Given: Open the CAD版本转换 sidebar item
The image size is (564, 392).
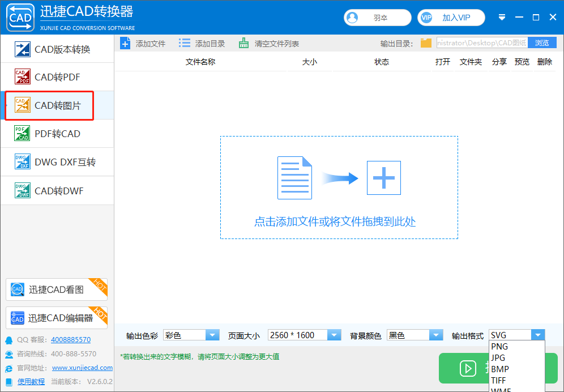Looking at the screenshot, I should (x=57, y=49).
